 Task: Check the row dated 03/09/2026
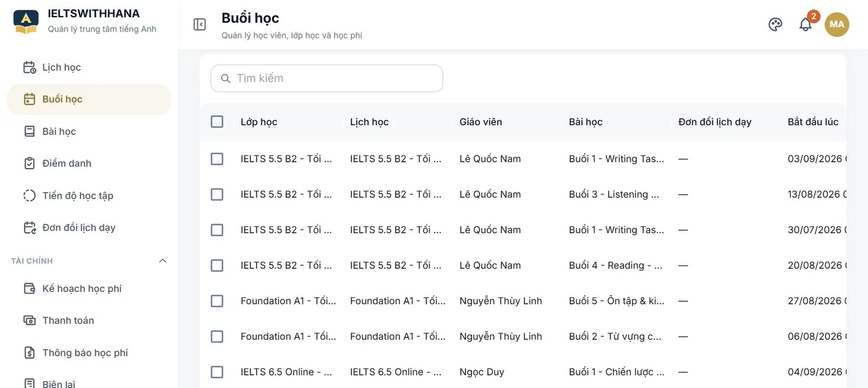pos(217,159)
